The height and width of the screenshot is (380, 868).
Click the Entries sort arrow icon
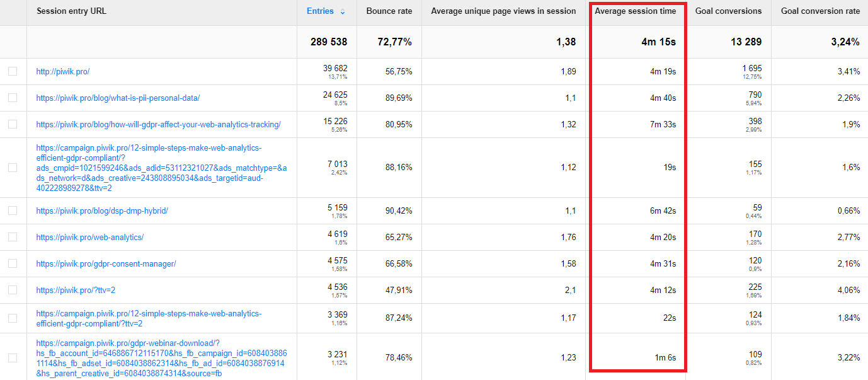click(x=343, y=12)
